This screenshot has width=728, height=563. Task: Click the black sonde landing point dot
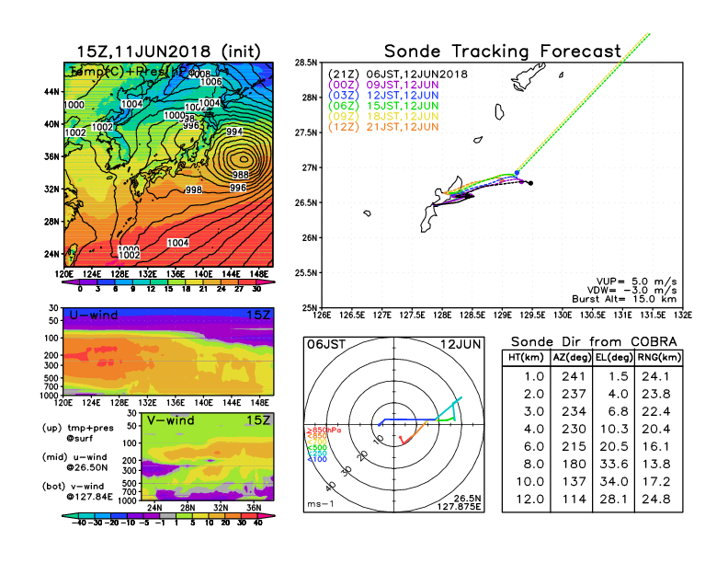pos(531,183)
